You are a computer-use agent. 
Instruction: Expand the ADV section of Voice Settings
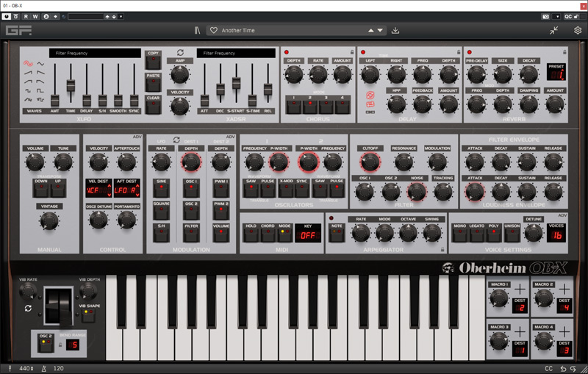pyautogui.click(x=563, y=215)
